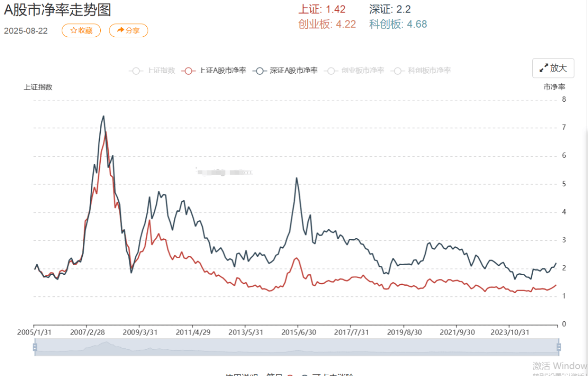
Task: Click the expand arrows icon in 放大
Action: coord(544,68)
